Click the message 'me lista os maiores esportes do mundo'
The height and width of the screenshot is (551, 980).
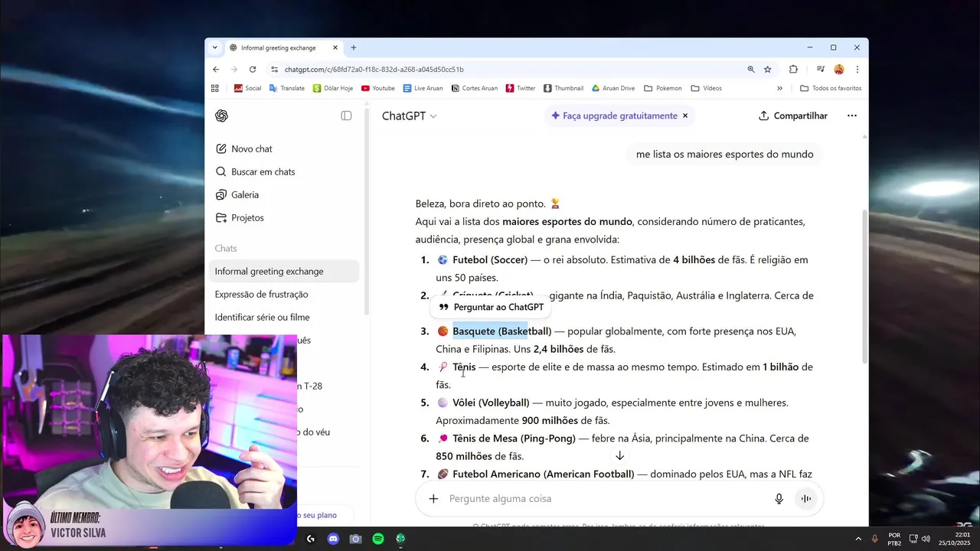pyautogui.click(x=724, y=154)
